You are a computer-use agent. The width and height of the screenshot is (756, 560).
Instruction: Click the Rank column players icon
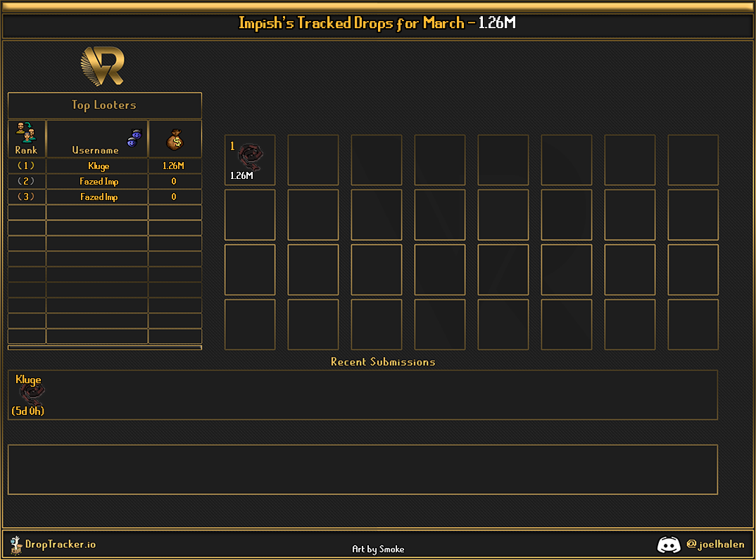pos(26,132)
